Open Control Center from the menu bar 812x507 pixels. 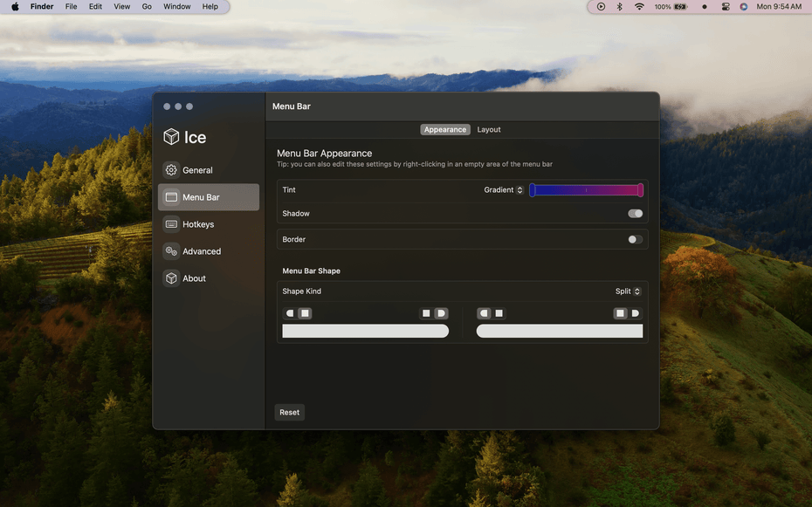coord(726,7)
